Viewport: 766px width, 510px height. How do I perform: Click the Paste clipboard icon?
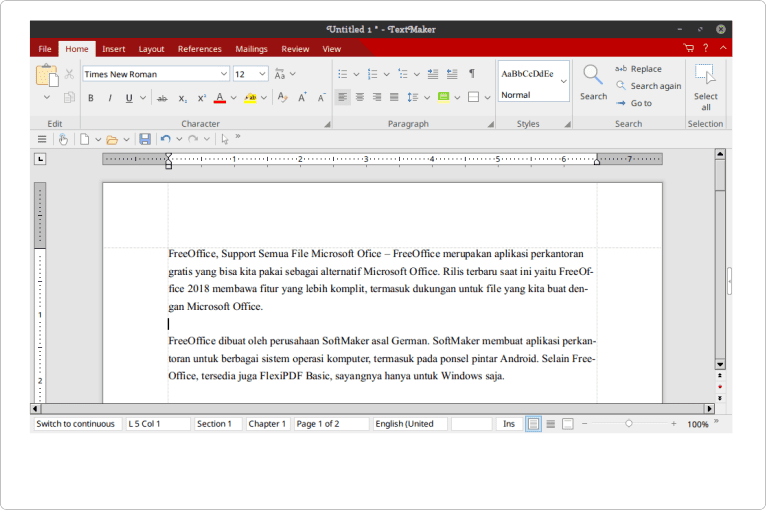click(x=47, y=75)
